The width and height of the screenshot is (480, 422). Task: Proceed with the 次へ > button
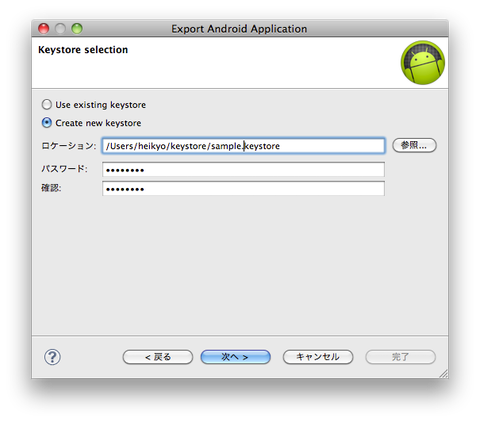pos(235,357)
